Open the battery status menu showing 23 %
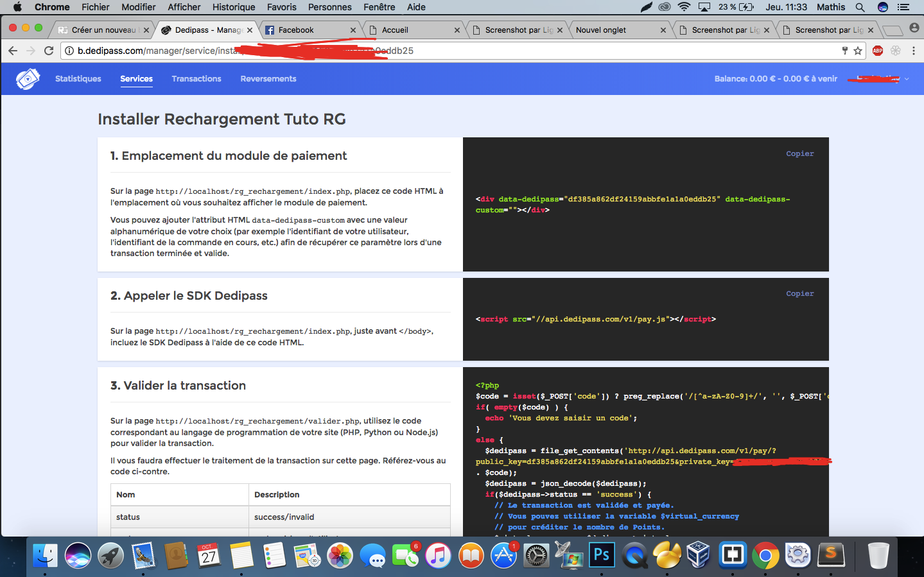 pyautogui.click(x=737, y=7)
